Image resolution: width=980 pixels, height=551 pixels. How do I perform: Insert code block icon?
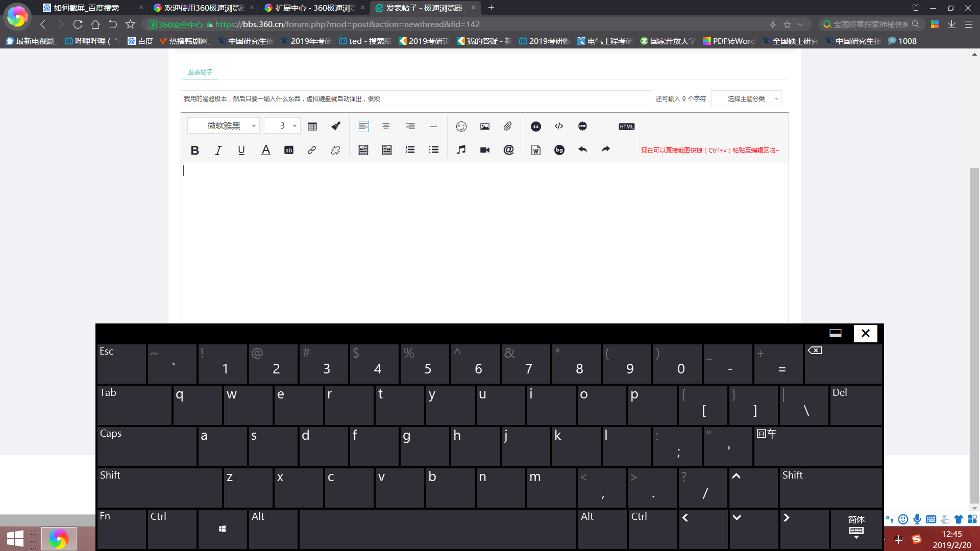pyautogui.click(x=559, y=127)
